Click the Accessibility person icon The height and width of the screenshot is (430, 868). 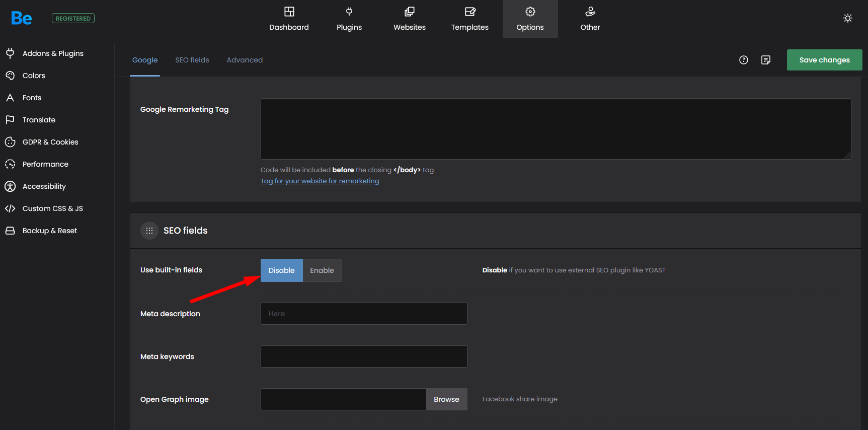coord(10,186)
